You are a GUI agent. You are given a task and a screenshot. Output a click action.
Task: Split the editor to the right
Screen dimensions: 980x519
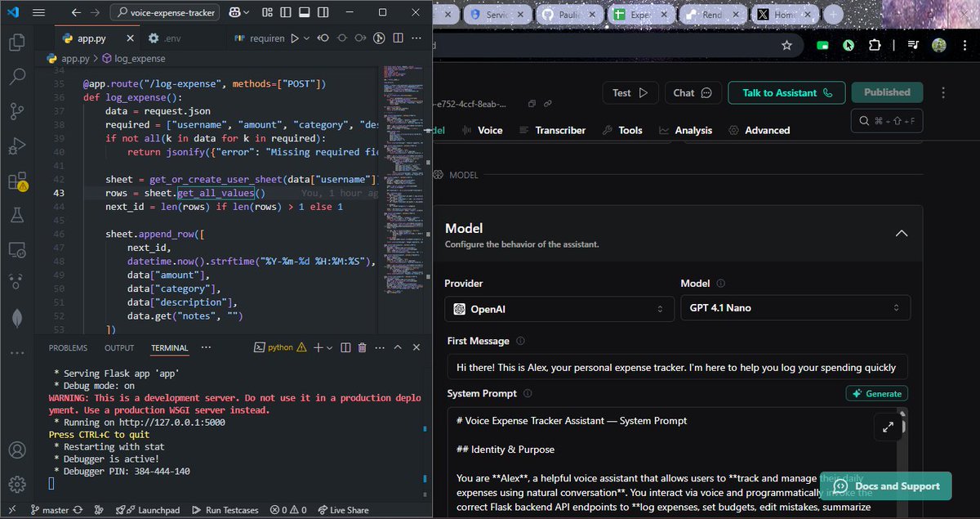(398, 38)
